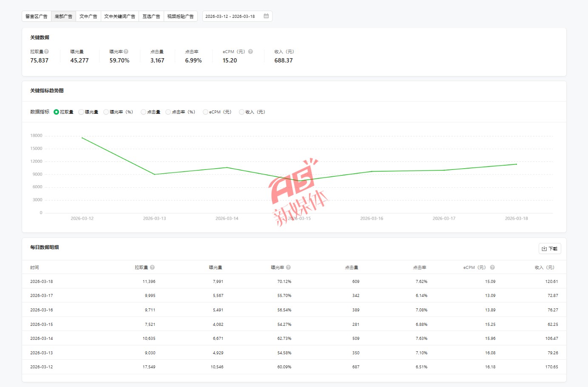Choose 收入（元） radio button metric
This screenshot has width=588, height=387.
(241, 112)
